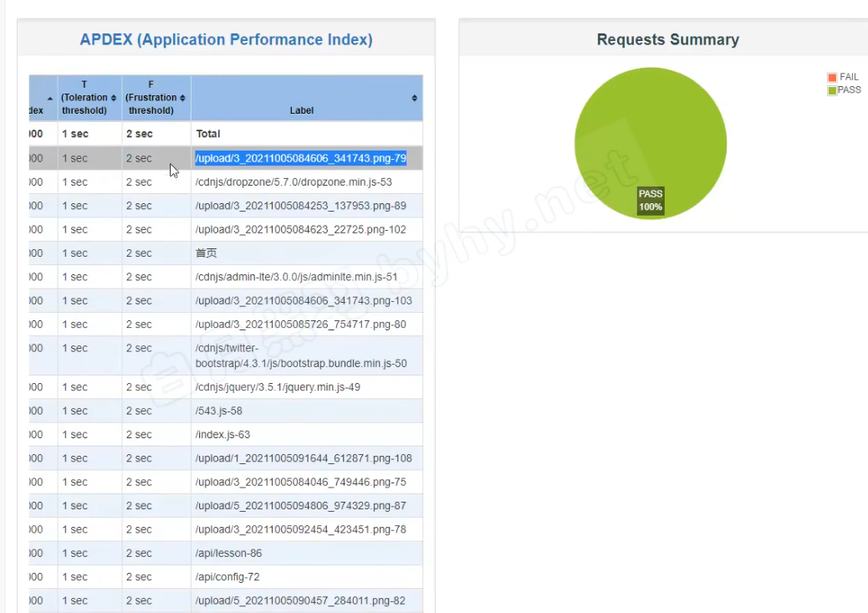Sort by F Frustration threshold column
The width and height of the screenshot is (868, 613).
(x=156, y=98)
